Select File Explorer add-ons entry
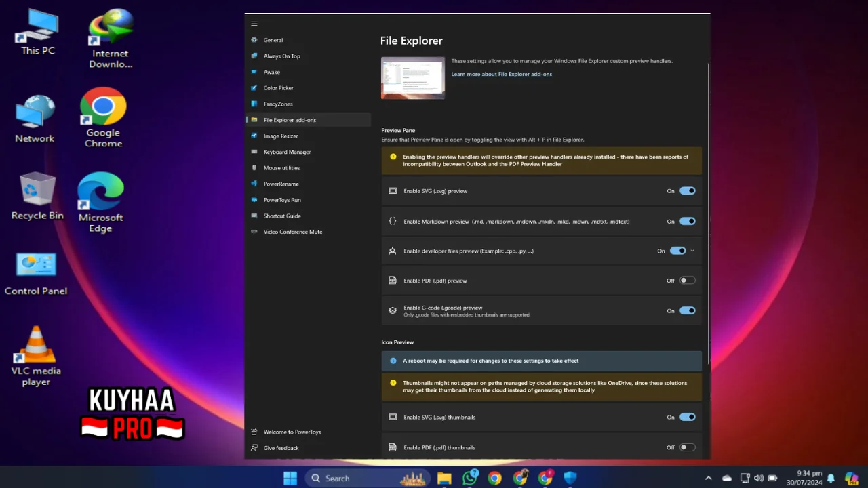 [308, 120]
